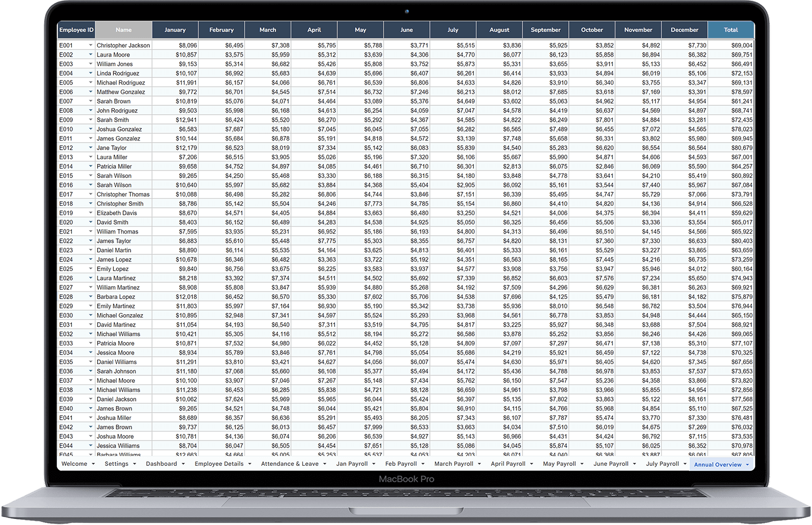The height and width of the screenshot is (525, 812).
Task: Expand the June Payroll tab's arrow menu
Action: [x=633, y=463]
